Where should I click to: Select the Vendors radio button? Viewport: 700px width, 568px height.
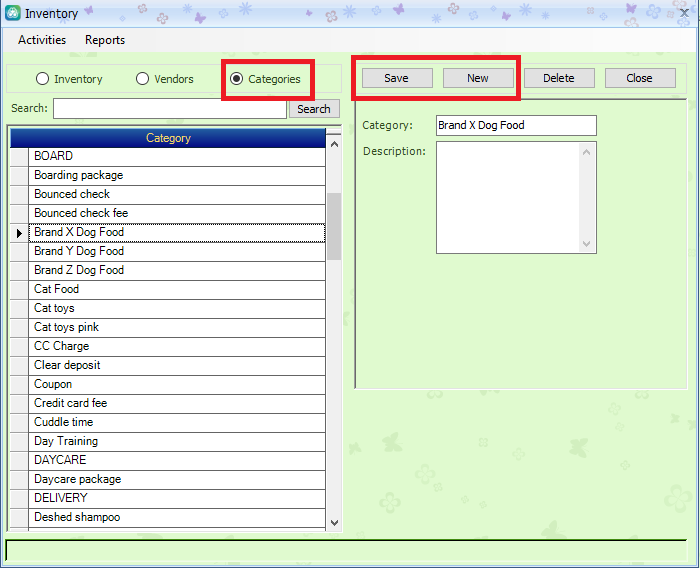(143, 79)
